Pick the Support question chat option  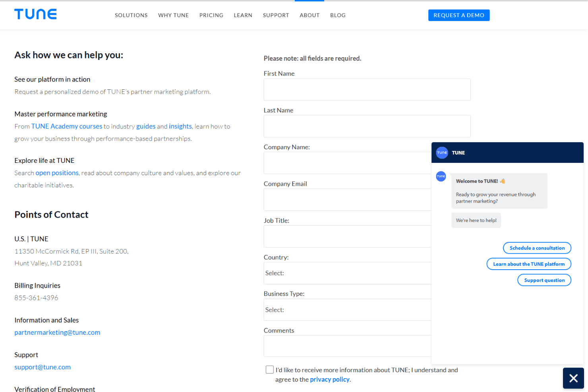544,280
